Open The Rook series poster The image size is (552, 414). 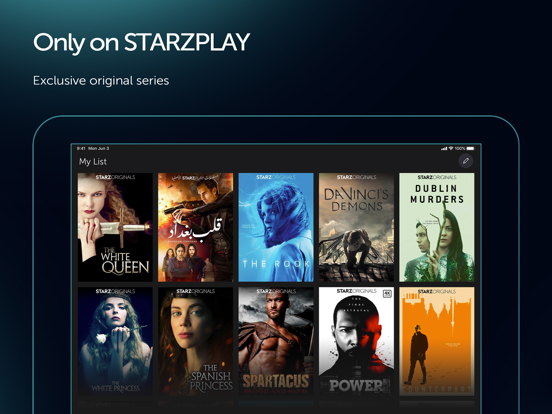click(276, 227)
